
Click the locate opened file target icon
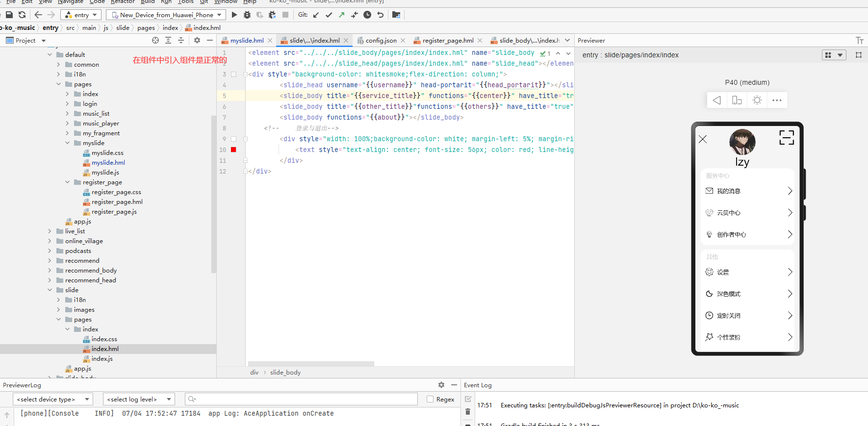(x=155, y=40)
